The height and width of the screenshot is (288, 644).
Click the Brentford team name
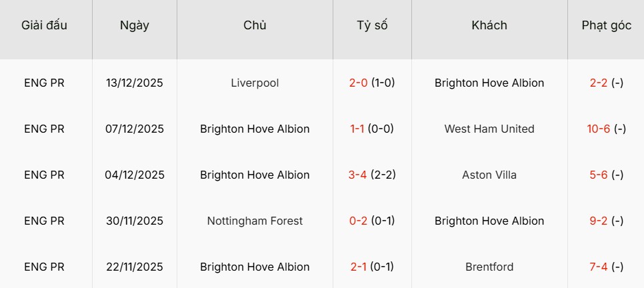click(x=489, y=267)
